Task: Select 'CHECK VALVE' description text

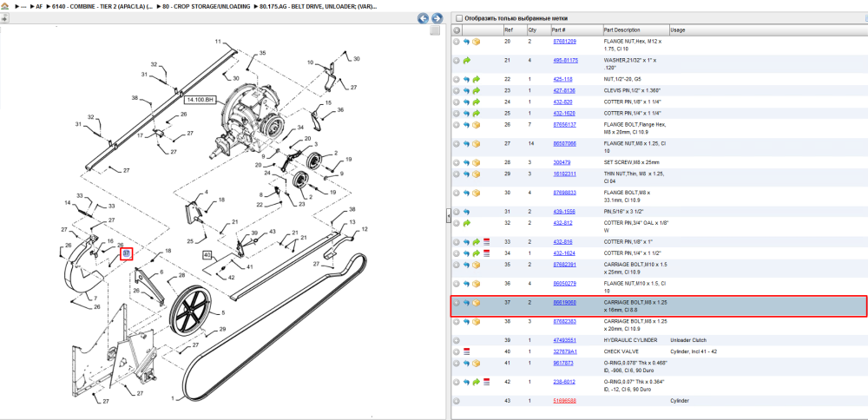Action: [621, 351]
